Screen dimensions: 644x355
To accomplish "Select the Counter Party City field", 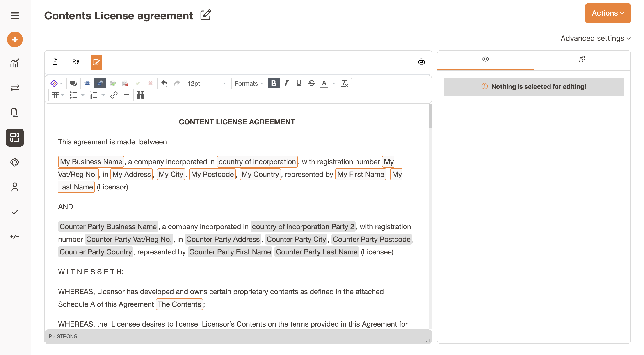I will pos(296,239).
